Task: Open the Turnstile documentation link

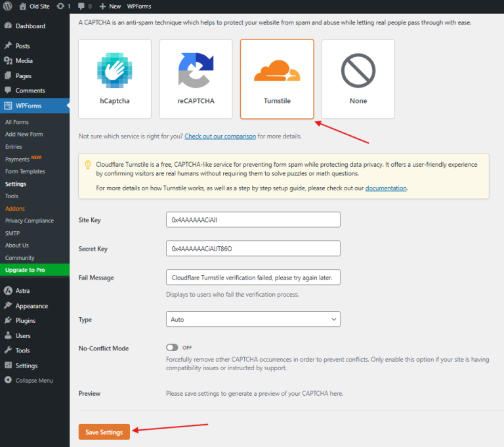Action: click(386, 188)
